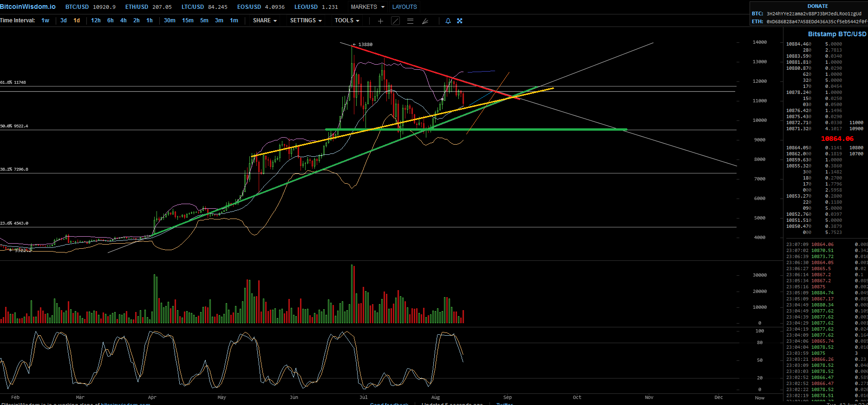The image size is (868, 405).
Task: Toggle fullscreen chart mode icon
Action: coord(460,21)
